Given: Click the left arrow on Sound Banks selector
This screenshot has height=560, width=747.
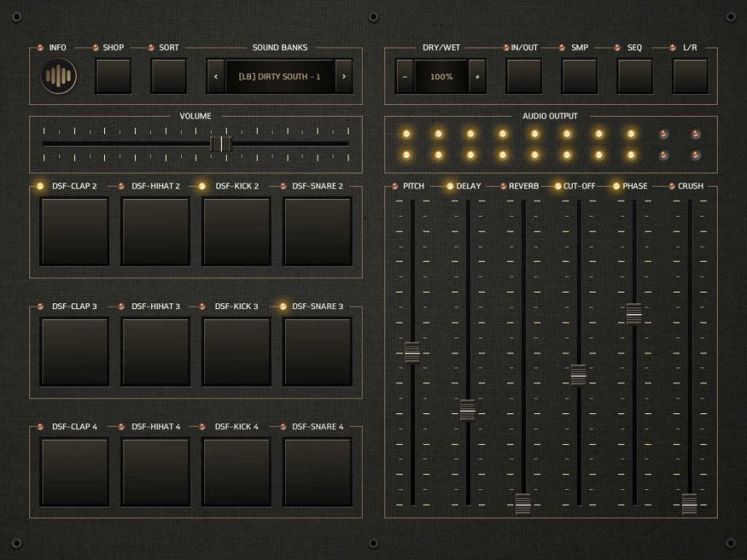Looking at the screenshot, I should (216, 76).
